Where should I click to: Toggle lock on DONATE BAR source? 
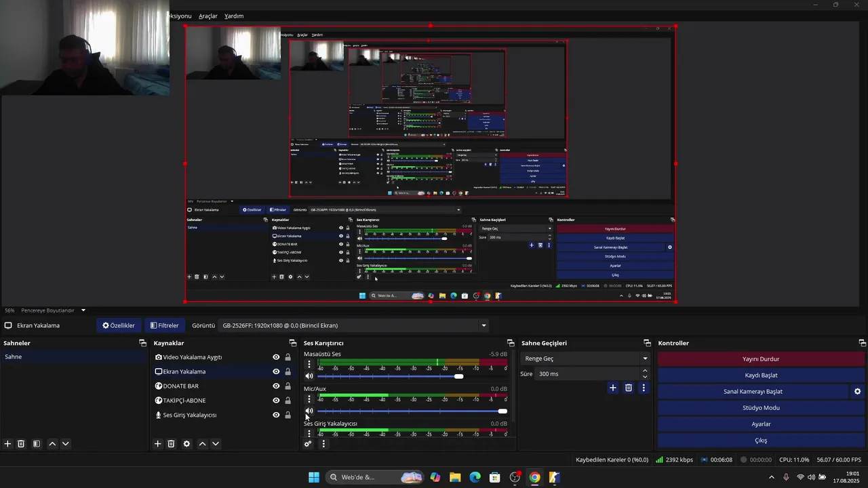288,386
